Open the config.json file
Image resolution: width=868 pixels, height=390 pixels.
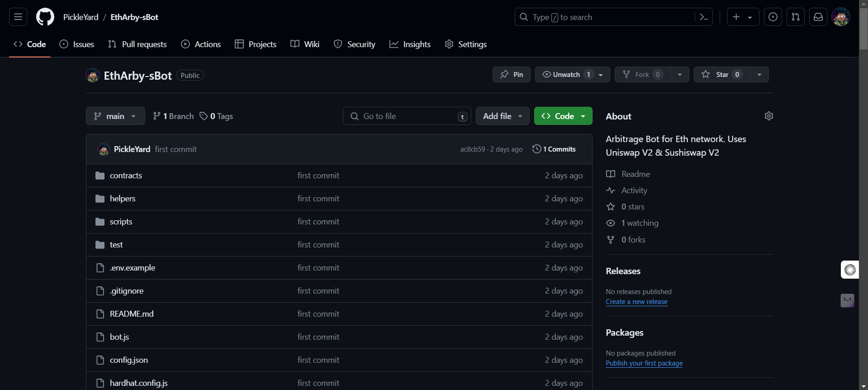[129, 360]
